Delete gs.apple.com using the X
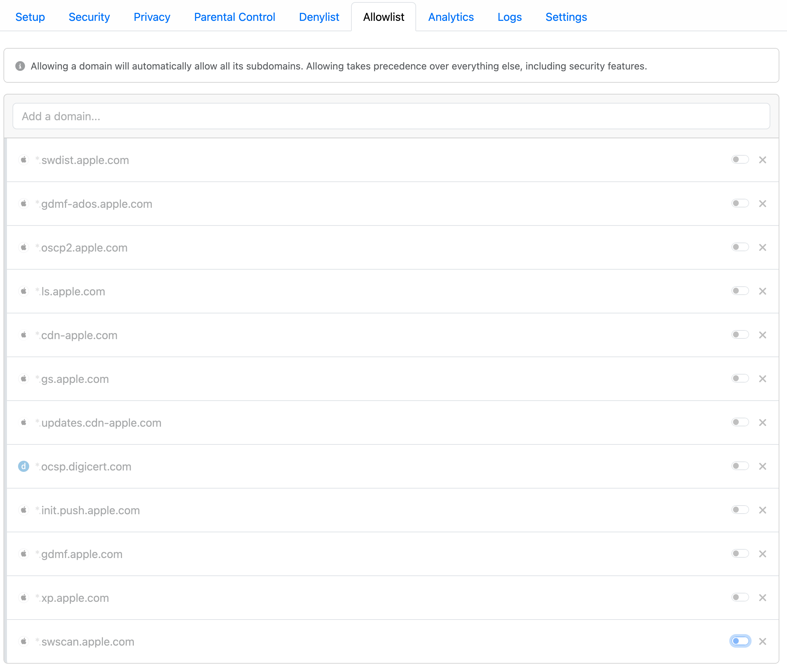The width and height of the screenshot is (787, 672). pos(762,378)
